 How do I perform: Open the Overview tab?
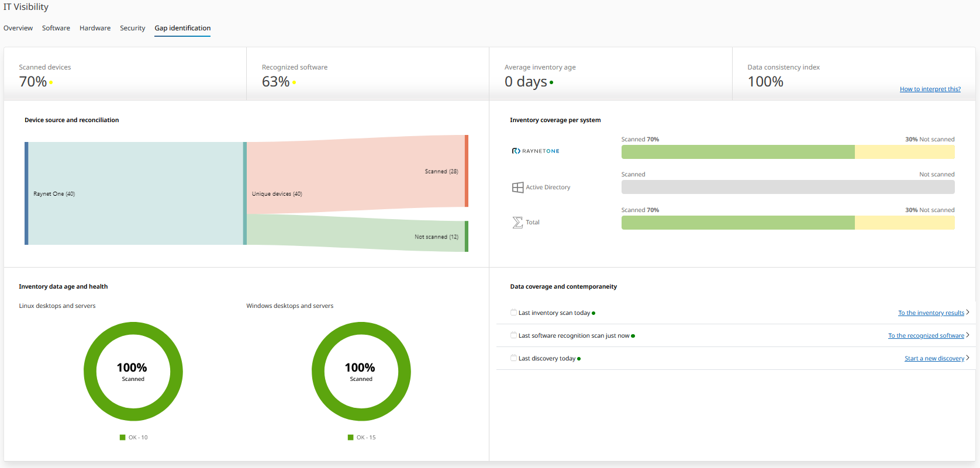click(x=18, y=28)
